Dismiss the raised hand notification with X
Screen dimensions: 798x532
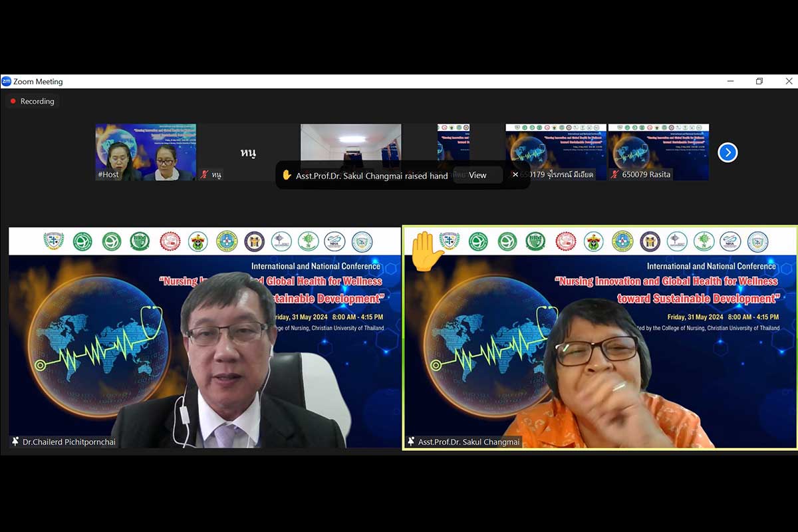(515, 175)
